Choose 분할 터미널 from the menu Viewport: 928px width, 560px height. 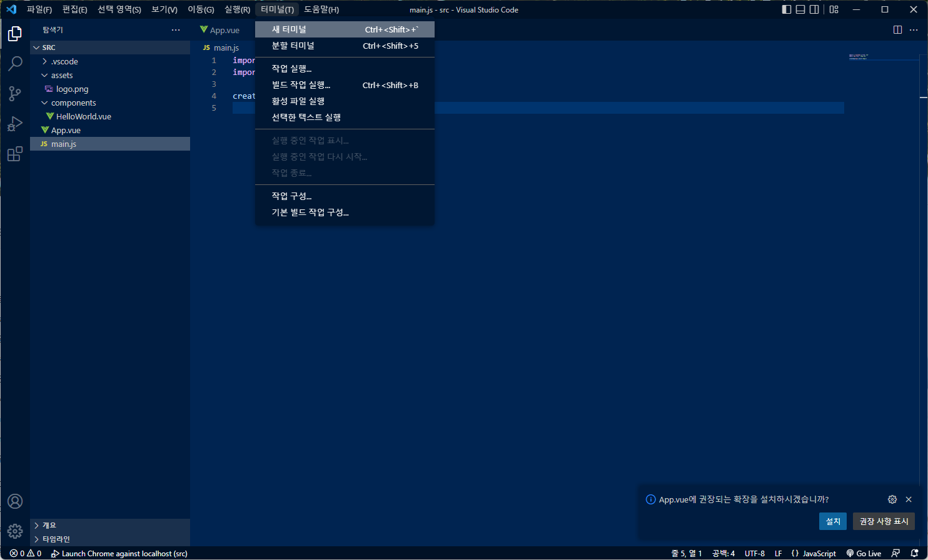click(x=293, y=46)
